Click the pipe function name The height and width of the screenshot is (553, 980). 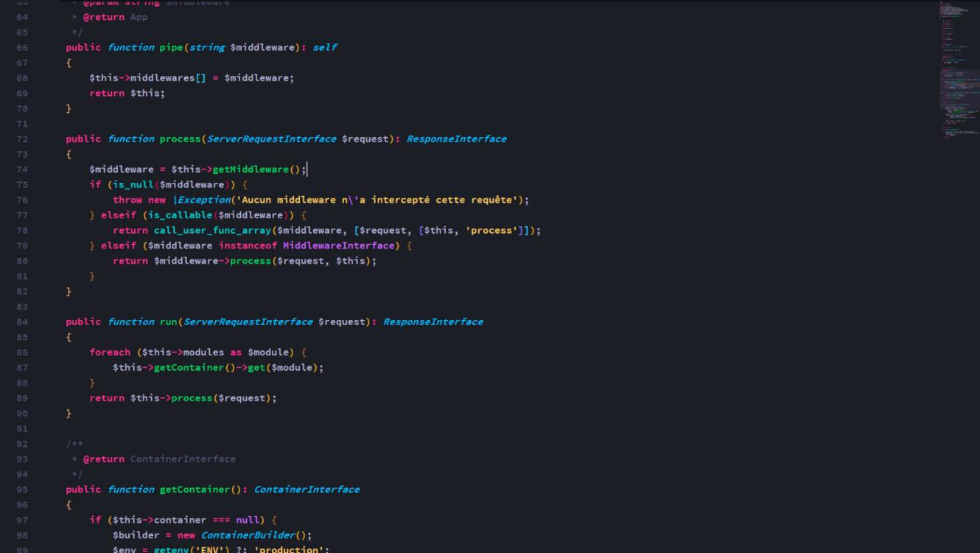(171, 47)
